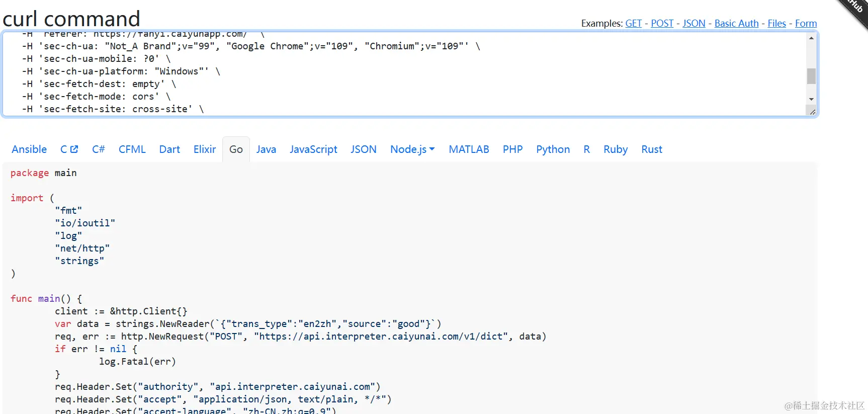This screenshot has width=868, height=414.
Task: Switch to the Dart tab
Action: click(x=169, y=149)
